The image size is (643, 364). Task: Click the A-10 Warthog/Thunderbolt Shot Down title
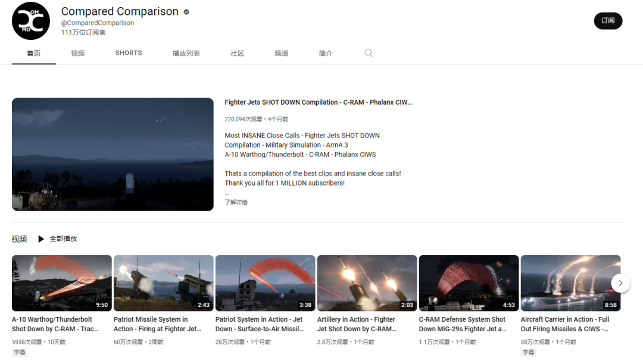pyautogui.click(x=55, y=324)
